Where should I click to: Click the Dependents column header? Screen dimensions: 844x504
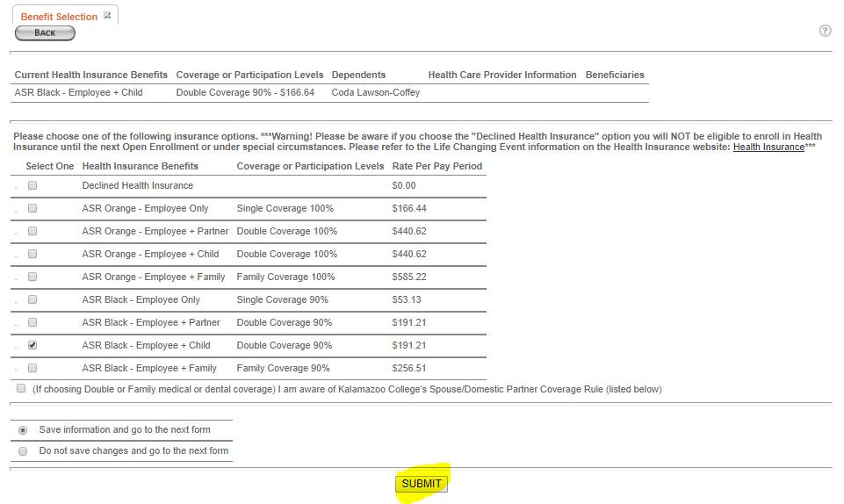coord(358,75)
